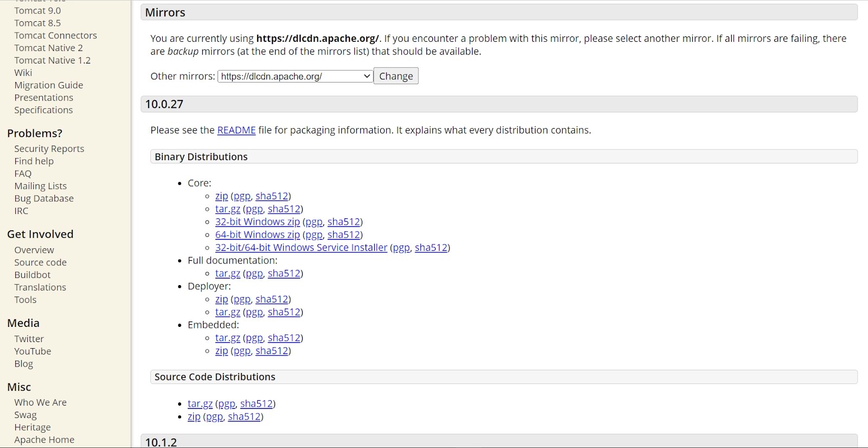Download Deployer tar.gz

click(x=228, y=312)
